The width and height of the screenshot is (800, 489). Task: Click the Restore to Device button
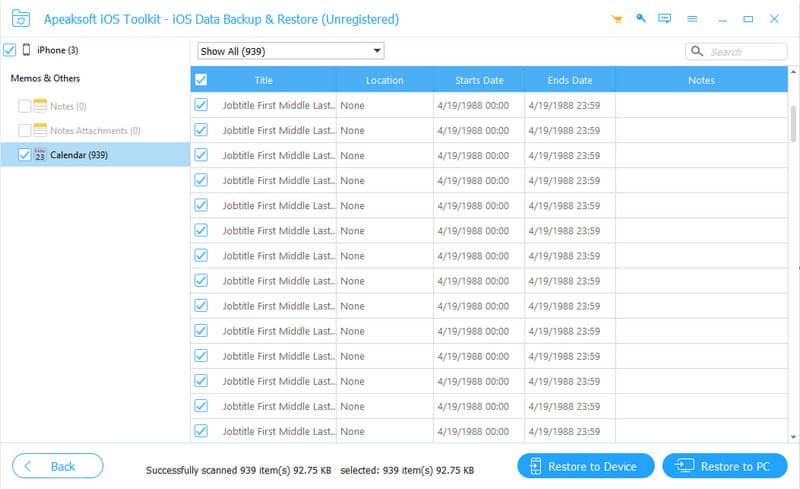click(585, 466)
